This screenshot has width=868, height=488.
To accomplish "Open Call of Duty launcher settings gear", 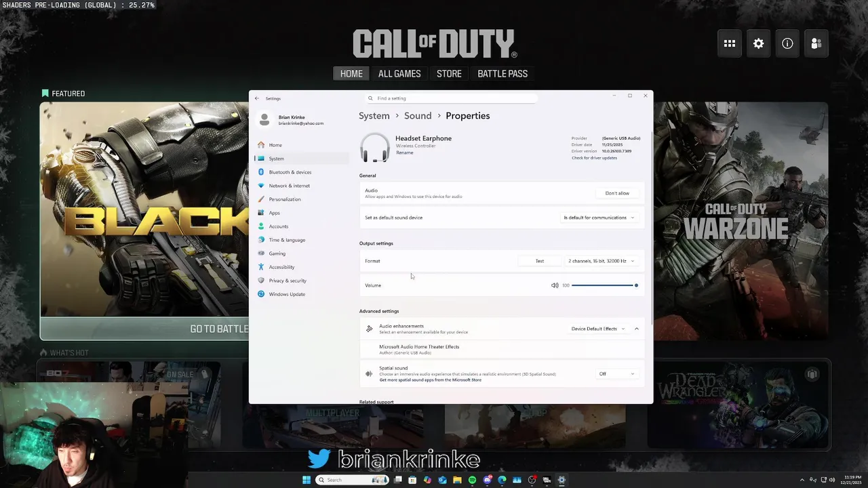I will point(759,43).
